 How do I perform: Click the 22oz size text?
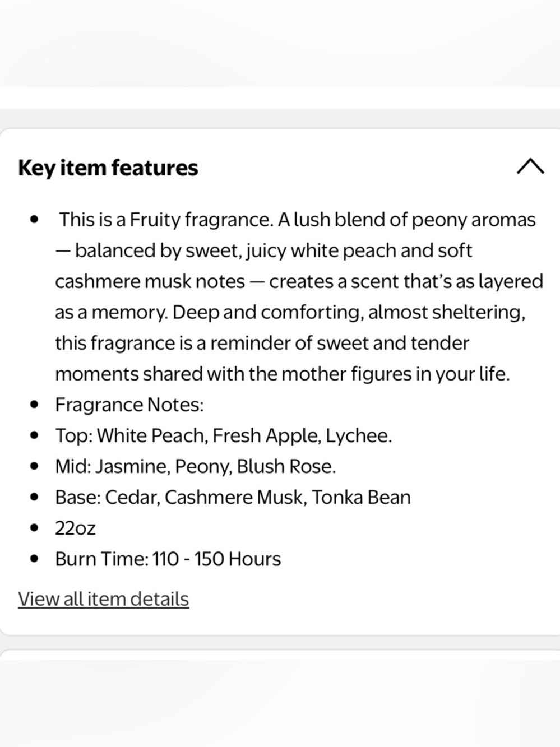pyautogui.click(x=75, y=528)
